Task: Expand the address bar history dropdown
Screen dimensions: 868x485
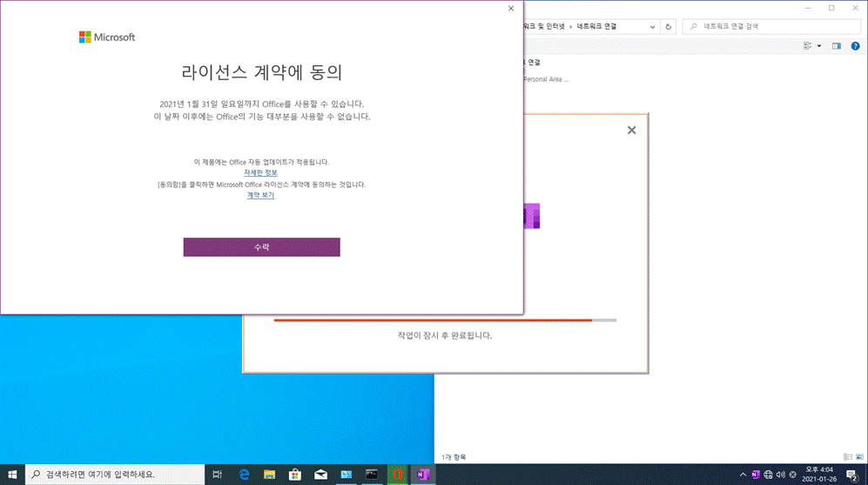Action: 652,27
